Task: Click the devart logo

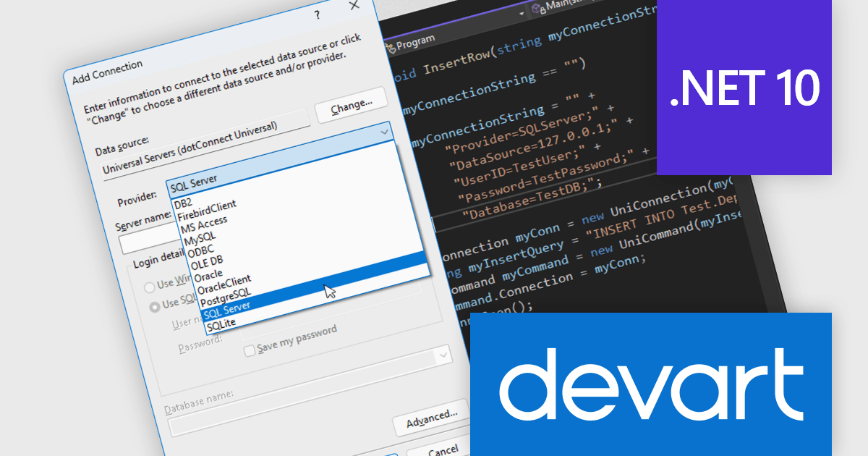Action: [651, 386]
